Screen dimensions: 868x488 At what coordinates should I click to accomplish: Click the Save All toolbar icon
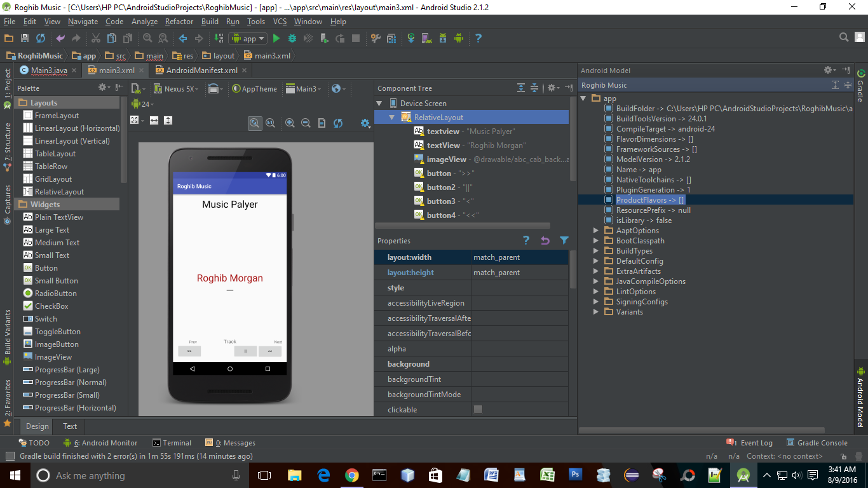(x=25, y=39)
